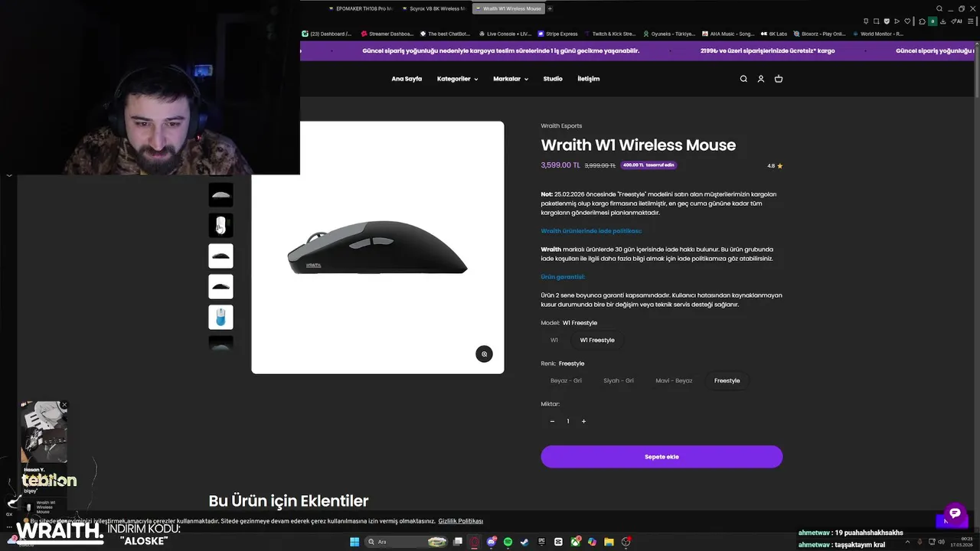Open World Monitor bookmark
Image resolution: width=980 pixels, height=551 pixels.
point(877,34)
